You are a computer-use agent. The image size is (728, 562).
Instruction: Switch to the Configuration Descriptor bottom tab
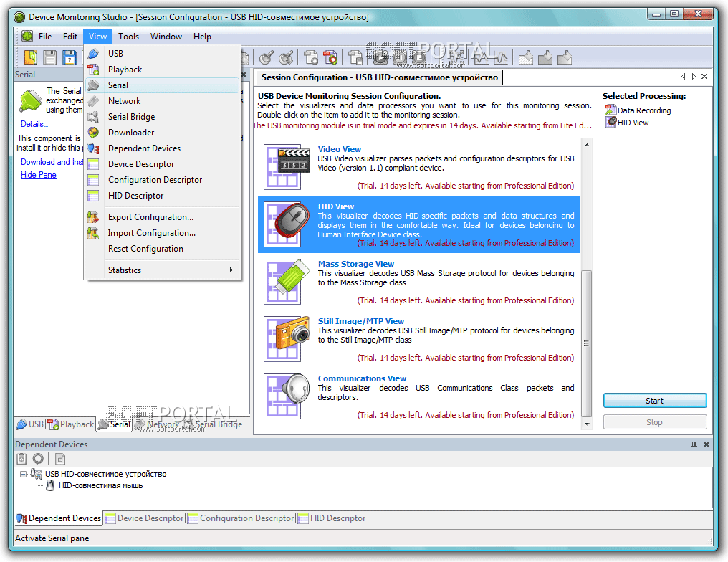tap(241, 518)
